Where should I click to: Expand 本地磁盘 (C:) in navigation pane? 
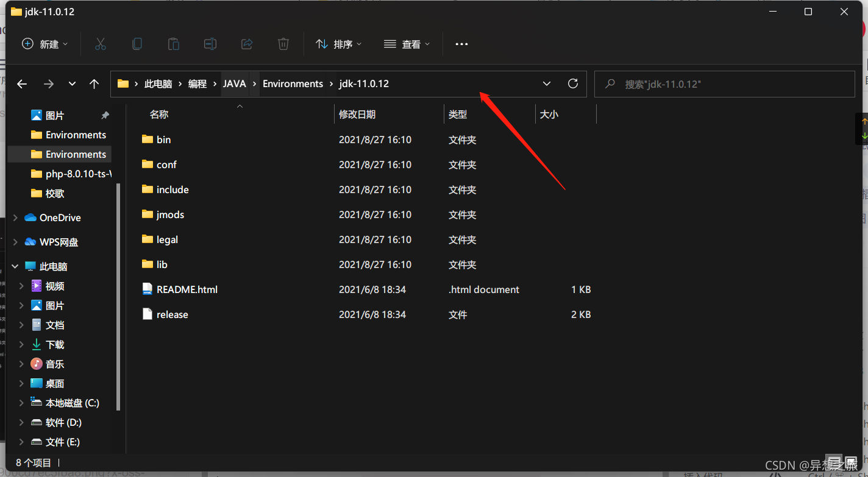[x=21, y=403]
